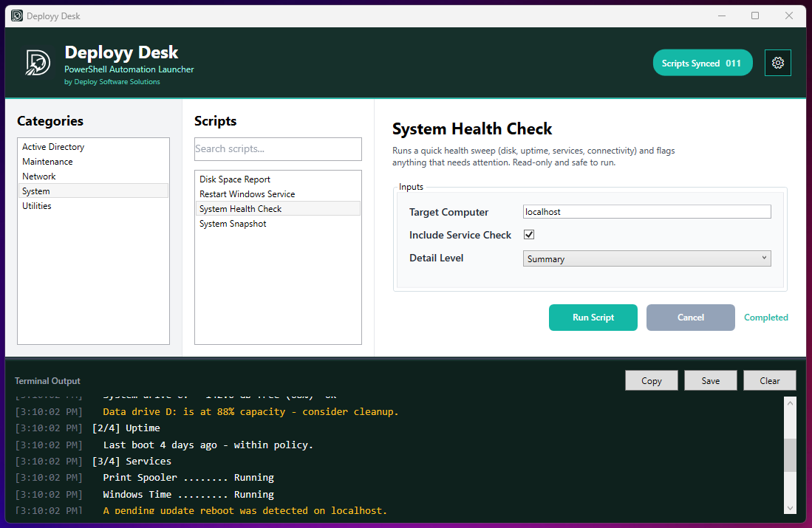The width and height of the screenshot is (812, 528).
Task: Select System category
Action: pos(93,191)
